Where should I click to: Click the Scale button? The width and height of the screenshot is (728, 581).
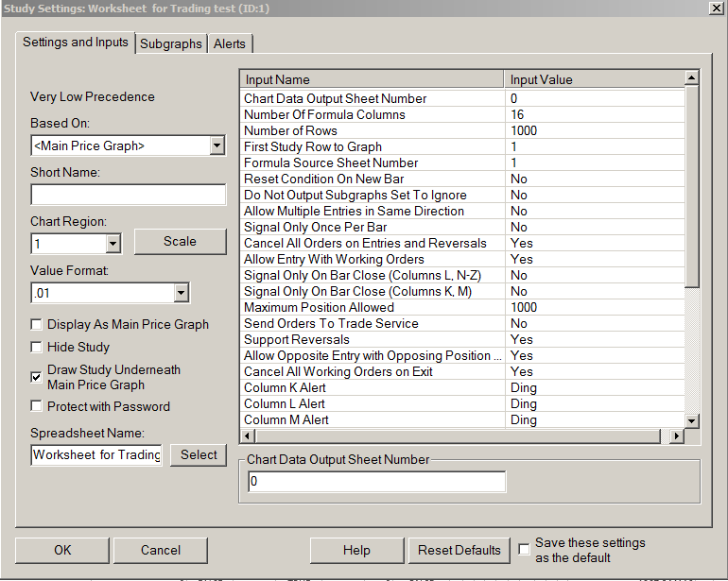coord(180,242)
